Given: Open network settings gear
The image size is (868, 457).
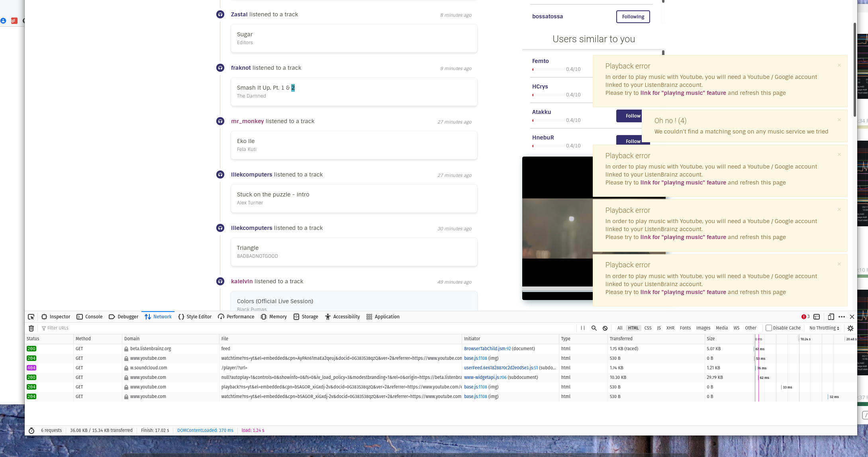Looking at the screenshot, I should point(850,328).
